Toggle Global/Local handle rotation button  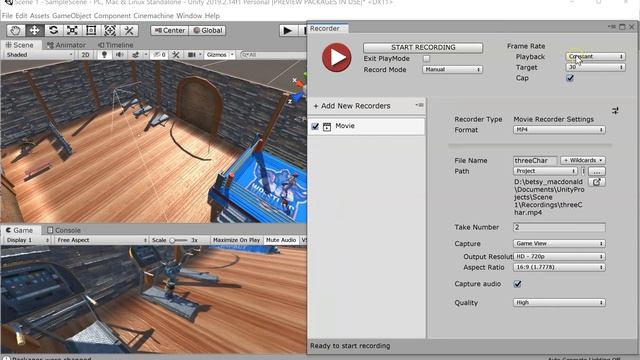click(x=207, y=31)
